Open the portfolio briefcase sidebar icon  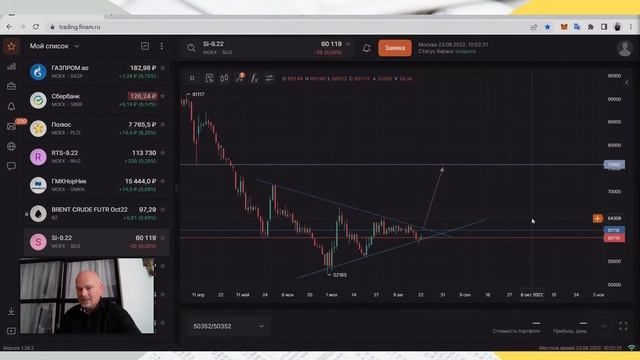(11, 86)
